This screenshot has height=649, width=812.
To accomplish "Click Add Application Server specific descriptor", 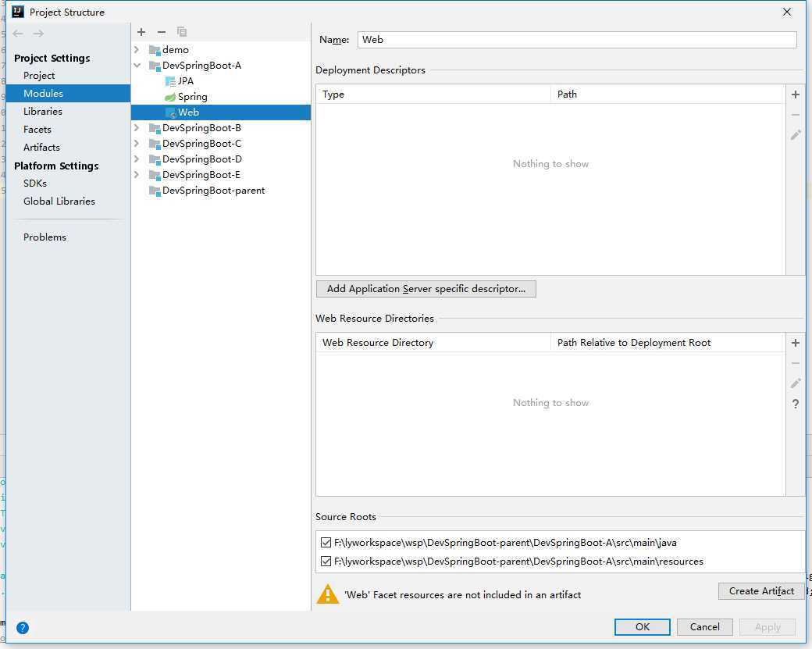I will coord(426,289).
